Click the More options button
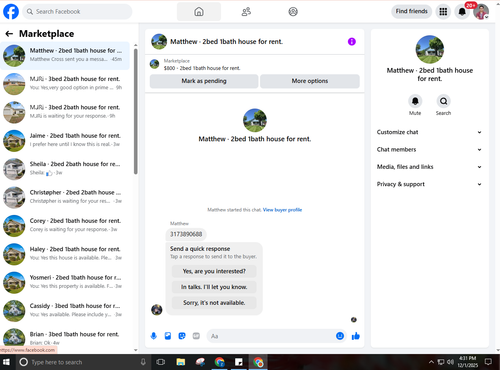The width and height of the screenshot is (500, 370). 310,81
